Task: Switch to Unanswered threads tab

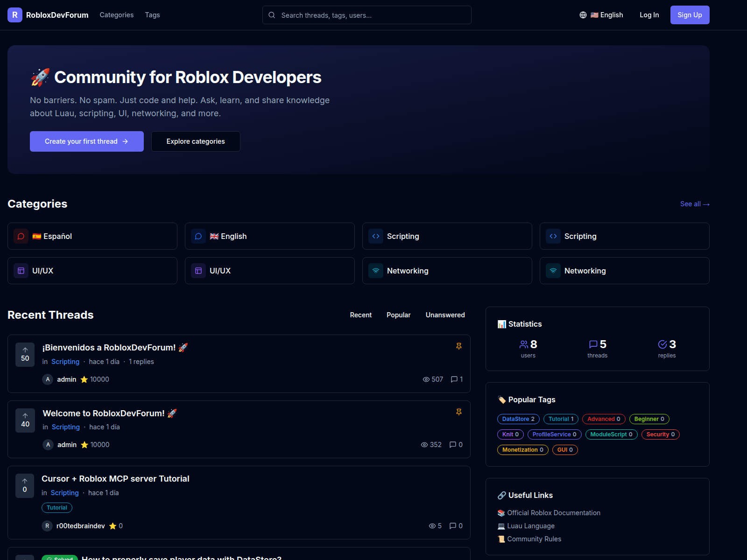Action: tap(445, 315)
